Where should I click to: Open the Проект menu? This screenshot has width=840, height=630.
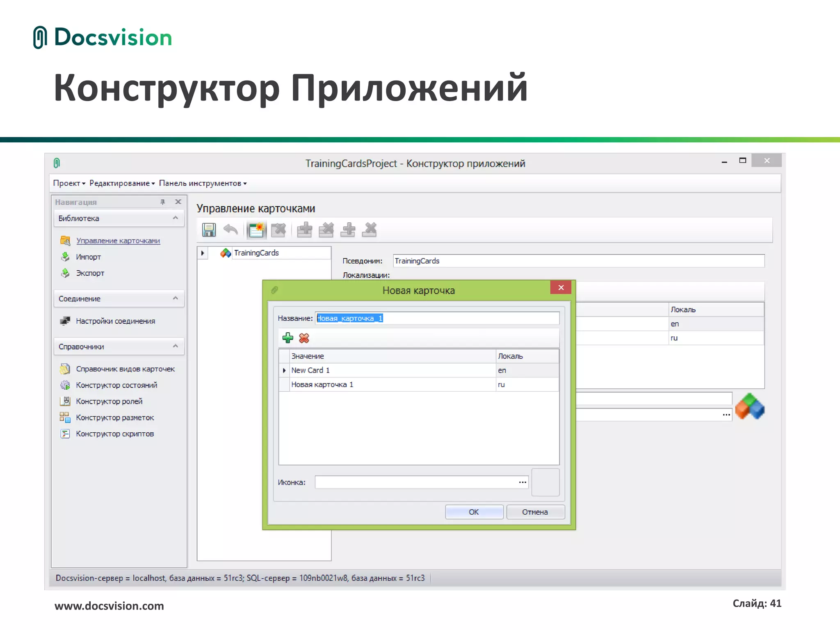point(69,183)
